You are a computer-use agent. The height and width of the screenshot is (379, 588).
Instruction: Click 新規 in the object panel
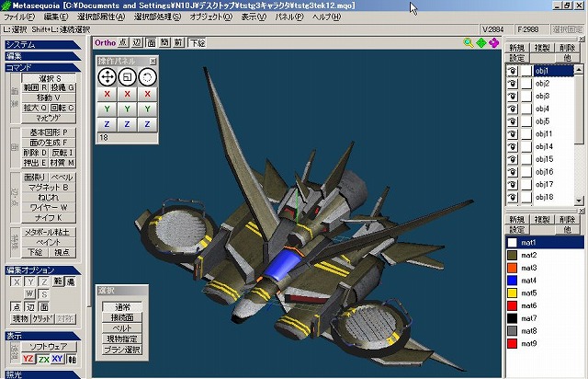click(x=517, y=48)
